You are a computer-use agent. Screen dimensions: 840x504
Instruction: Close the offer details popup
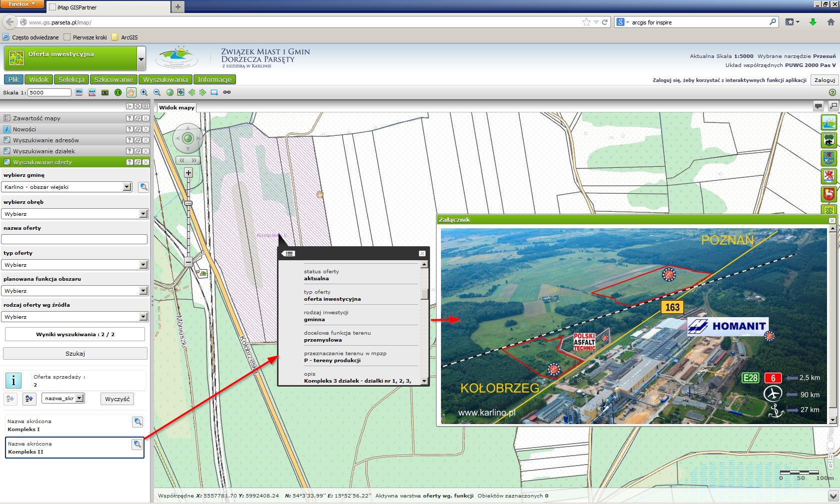tap(422, 253)
